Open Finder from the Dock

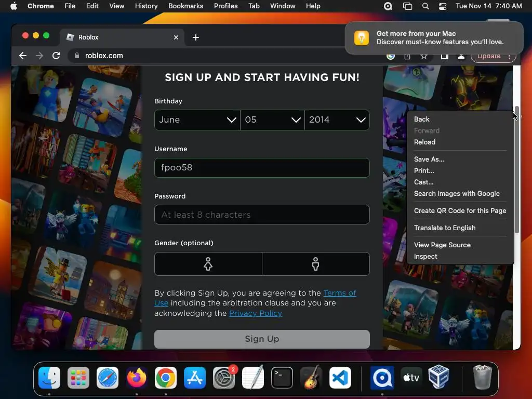click(49, 378)
